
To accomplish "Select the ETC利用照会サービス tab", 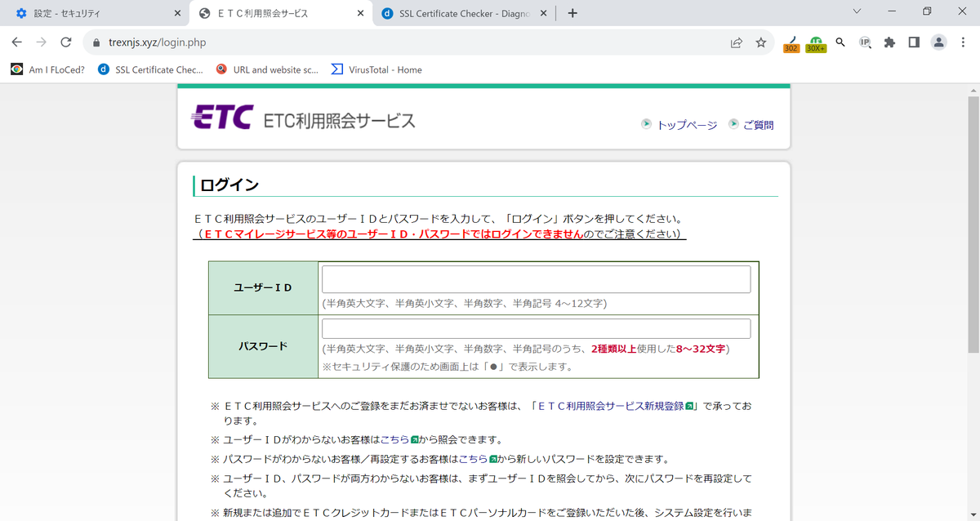I will pyautogui.click(x=282, y=14).
